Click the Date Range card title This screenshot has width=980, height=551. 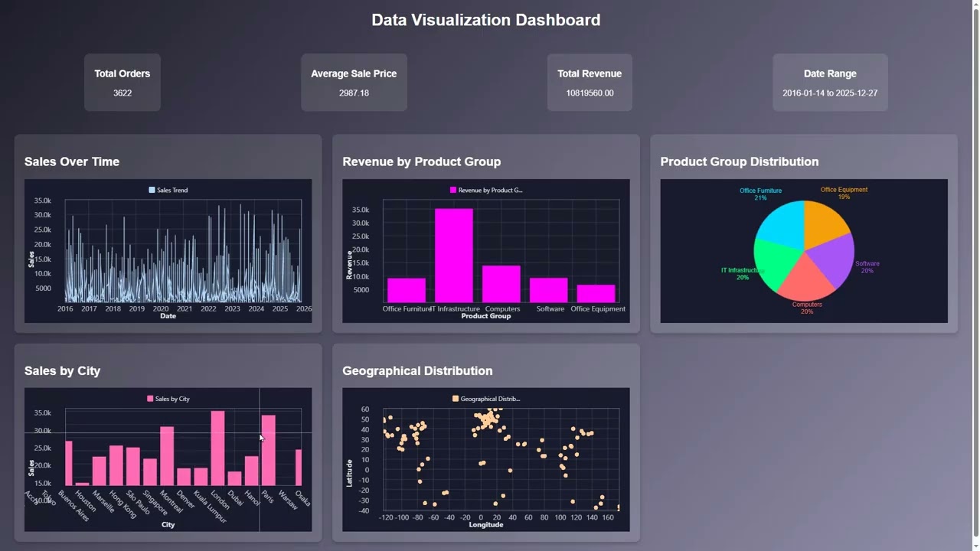click(x=830, y=73)
